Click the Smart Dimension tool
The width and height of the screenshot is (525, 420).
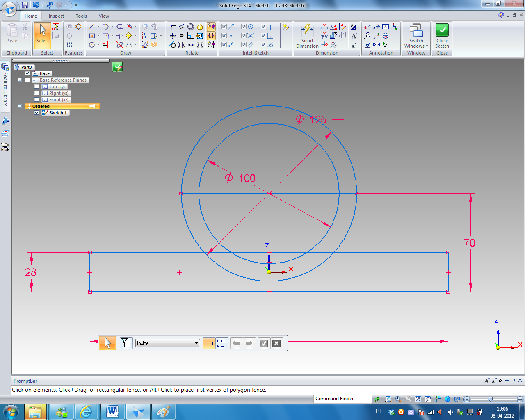[307, 35]
